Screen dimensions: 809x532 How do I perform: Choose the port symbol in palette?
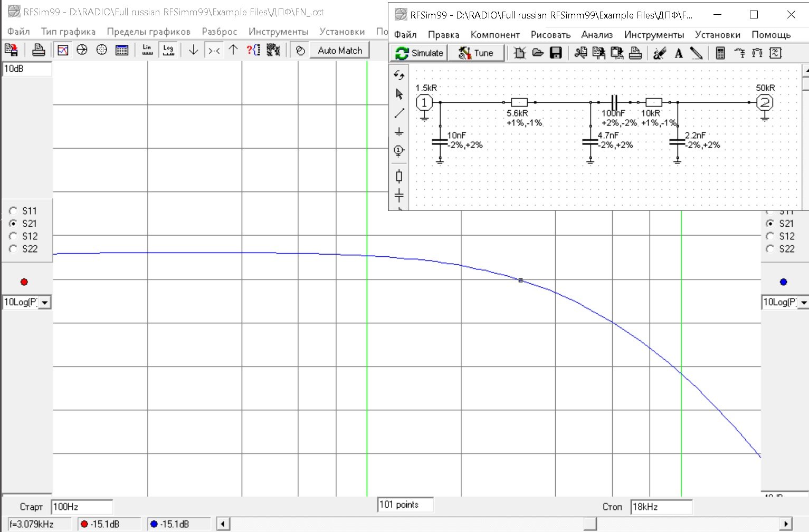[399, 151]
